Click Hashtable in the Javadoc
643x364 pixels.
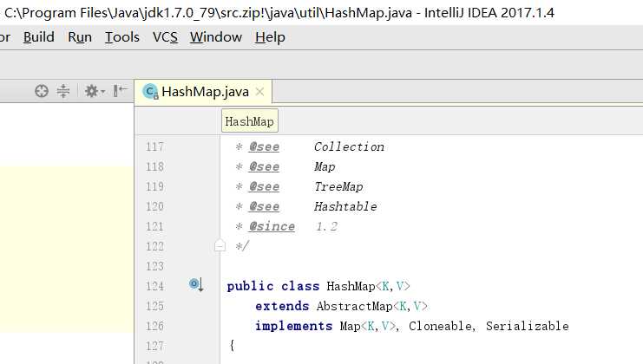point(345,206)
